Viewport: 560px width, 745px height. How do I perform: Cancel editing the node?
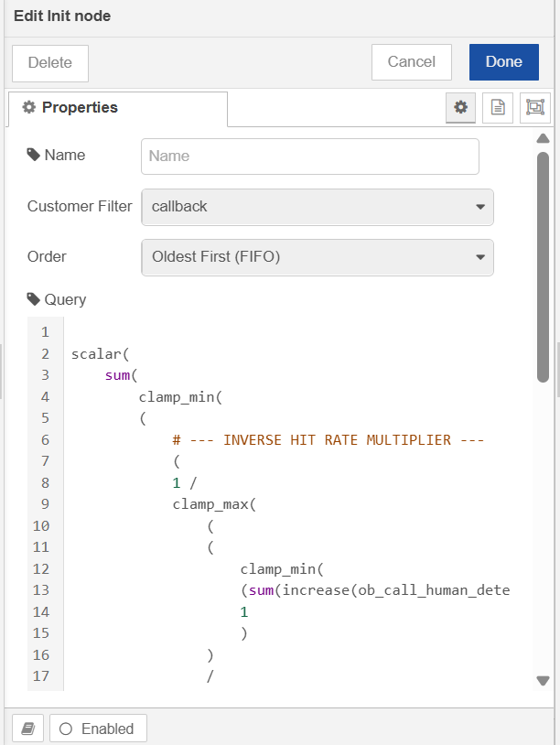[x=412, y=62]
